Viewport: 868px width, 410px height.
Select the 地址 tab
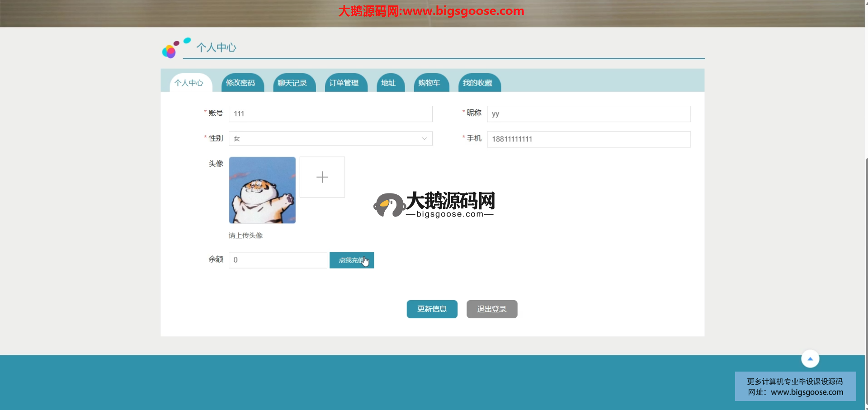coord(388,83)
